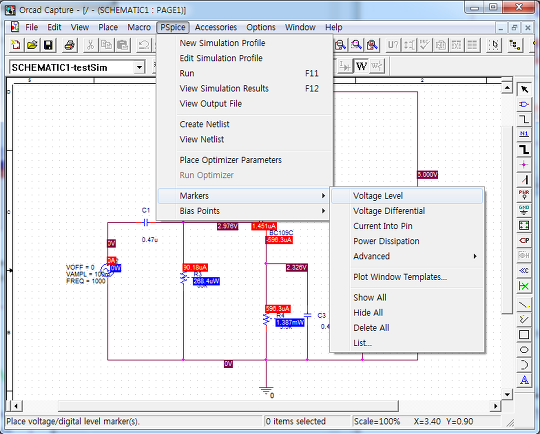Select the Place Ground GND tool
Image resolution: width=540 pixels, height=434 pixels.
click(x=524, y=210)
